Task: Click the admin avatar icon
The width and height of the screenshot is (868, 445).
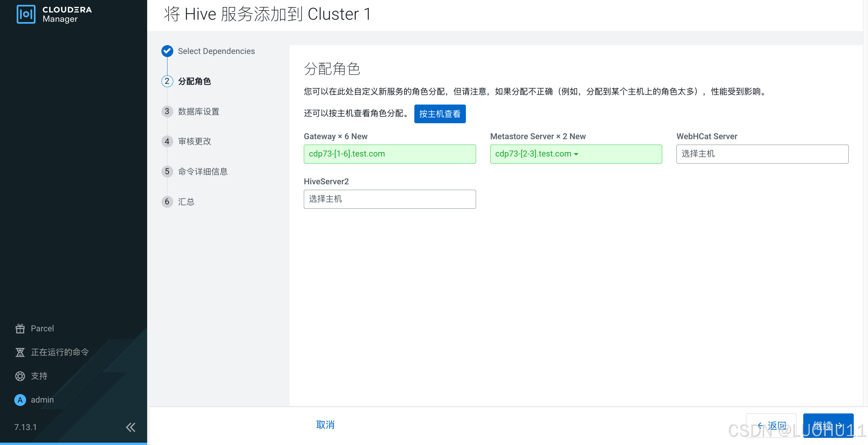Action: [20, 400]
